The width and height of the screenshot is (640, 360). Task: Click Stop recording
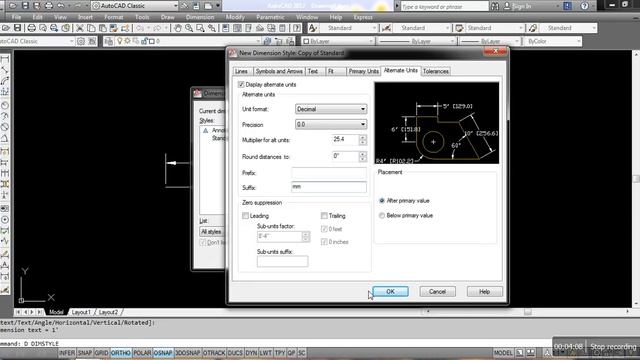613,347
